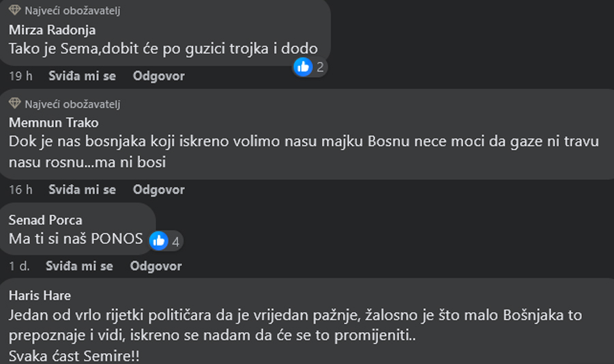This screenshot has height=364, width=614.
Task: Like Mirza Radonja's comment via Sviđa mi se
Action: coord(83,76)
